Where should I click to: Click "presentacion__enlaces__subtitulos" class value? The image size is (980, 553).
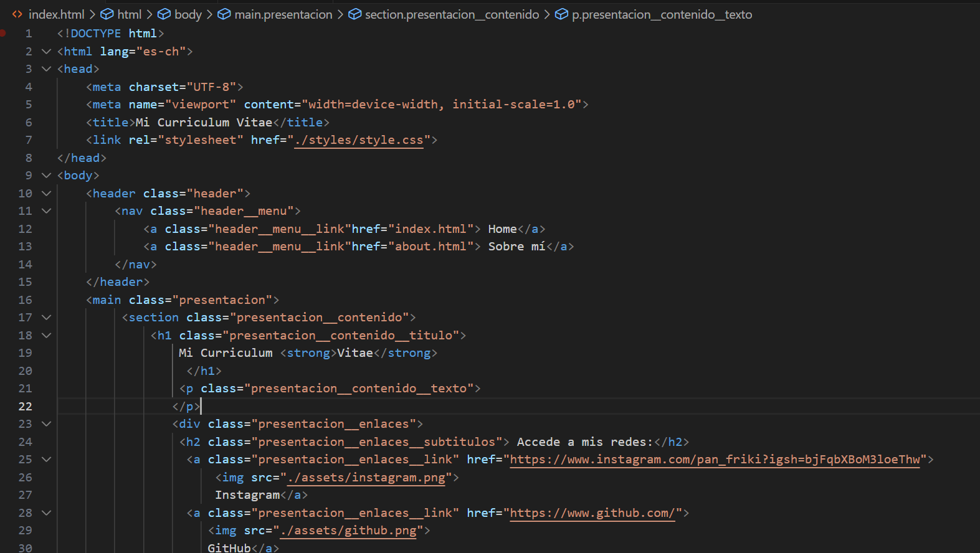(377, 442)
